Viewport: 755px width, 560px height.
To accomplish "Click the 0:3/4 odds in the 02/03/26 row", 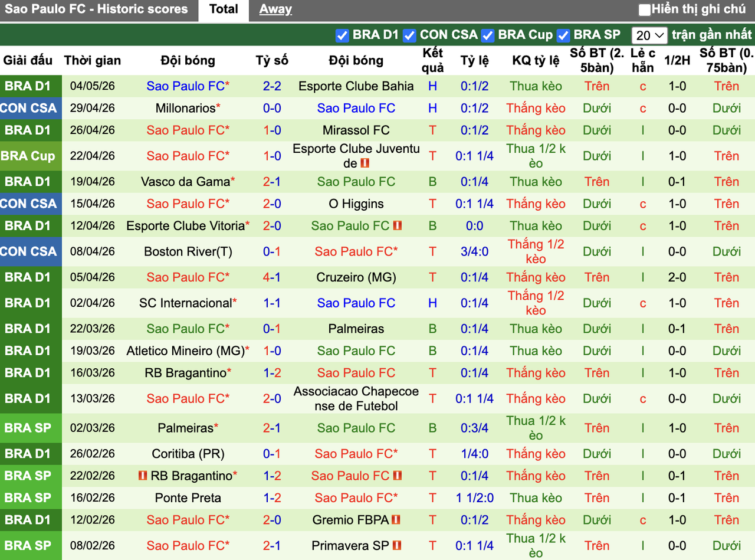I will tap(474, 428).
